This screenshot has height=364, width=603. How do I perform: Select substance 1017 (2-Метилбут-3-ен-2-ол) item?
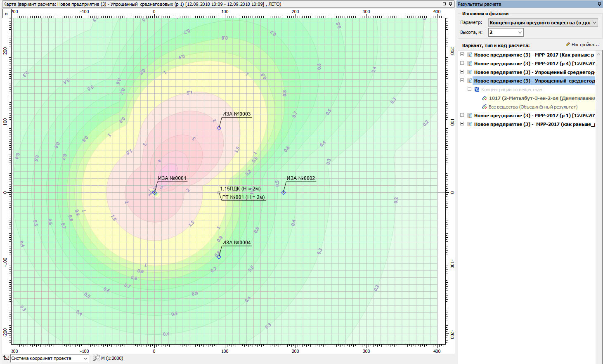[542, 98]
